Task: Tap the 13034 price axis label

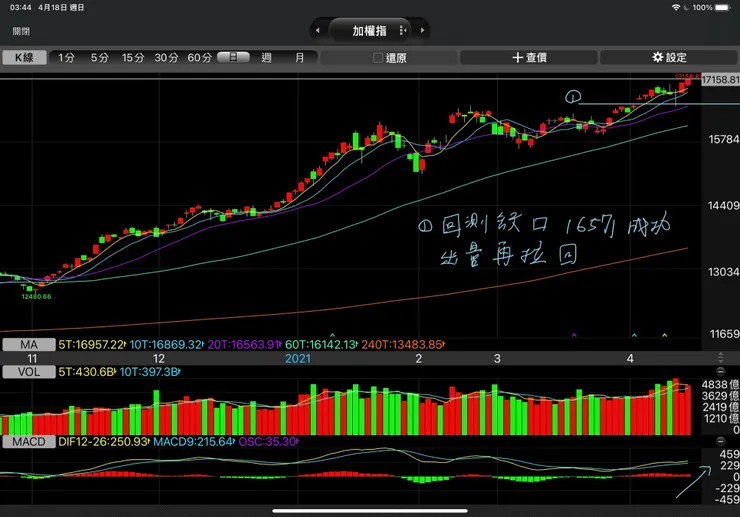Action: (724, 272)
